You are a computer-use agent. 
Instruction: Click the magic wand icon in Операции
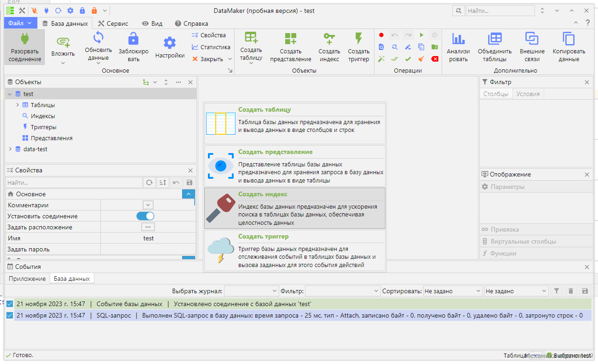(381, 59)
